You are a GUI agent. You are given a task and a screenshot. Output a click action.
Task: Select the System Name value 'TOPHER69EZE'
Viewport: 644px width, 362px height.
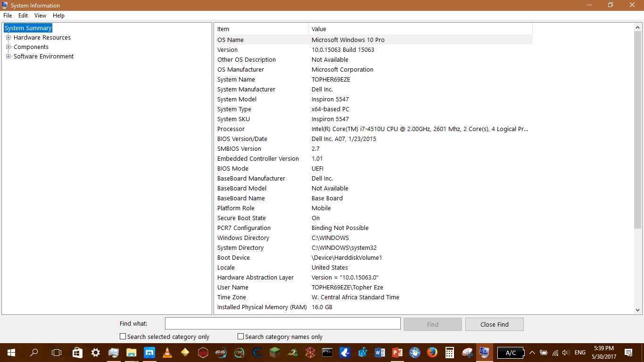pyautogui.click(x=331, y=80)
